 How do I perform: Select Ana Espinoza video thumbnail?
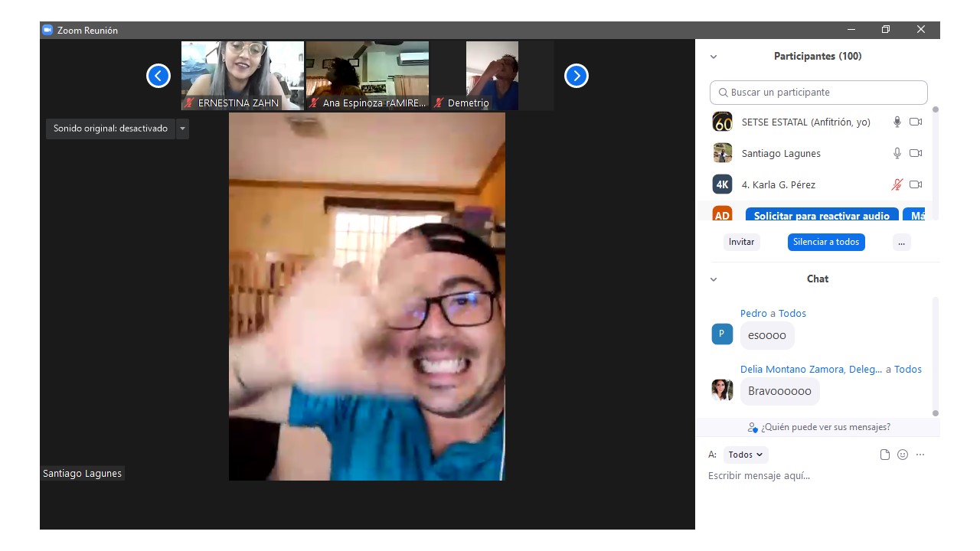[367, 76]
